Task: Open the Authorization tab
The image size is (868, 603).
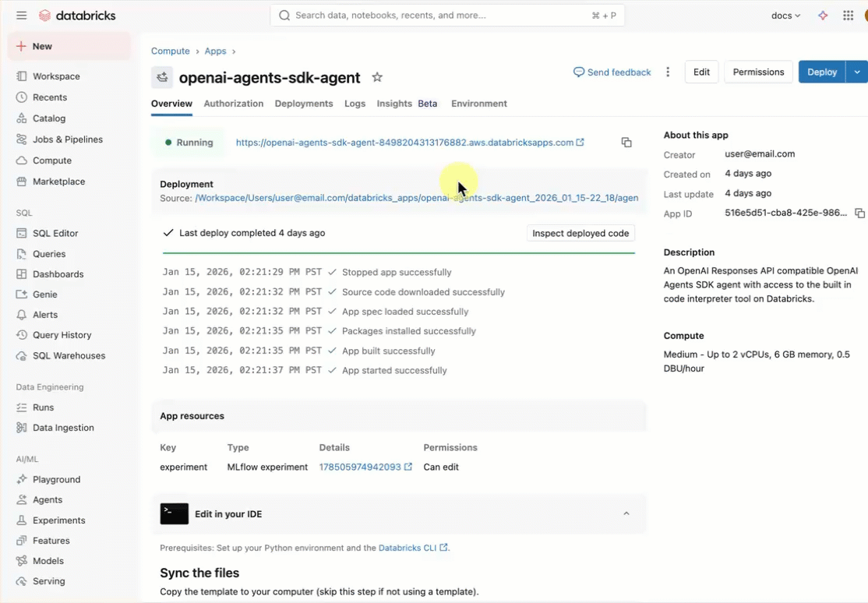Action: click(233, 103)
